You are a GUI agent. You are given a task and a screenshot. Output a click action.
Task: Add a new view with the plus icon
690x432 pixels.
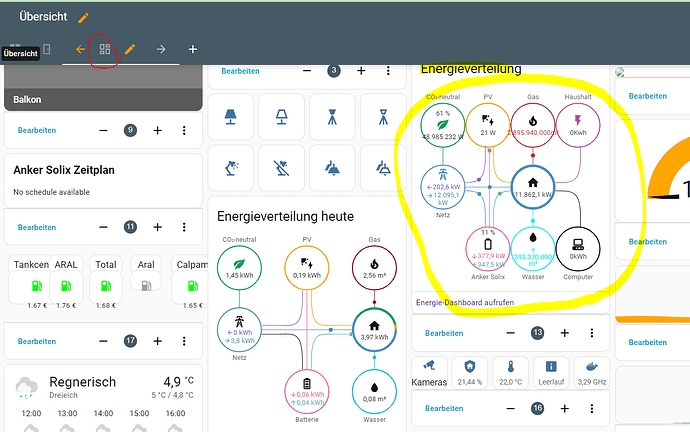click(193, 49)
